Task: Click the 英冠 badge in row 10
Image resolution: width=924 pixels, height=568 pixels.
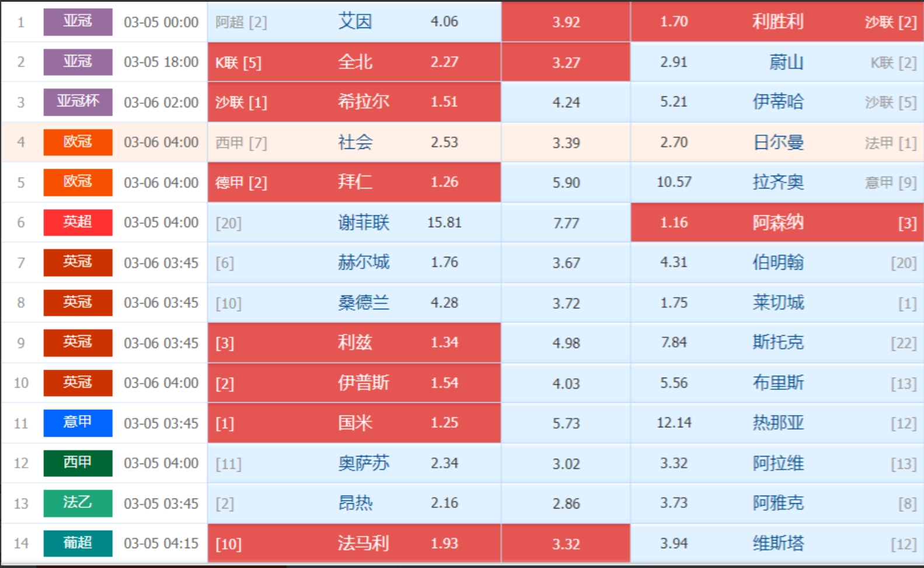Action: (x=78, y=382)
